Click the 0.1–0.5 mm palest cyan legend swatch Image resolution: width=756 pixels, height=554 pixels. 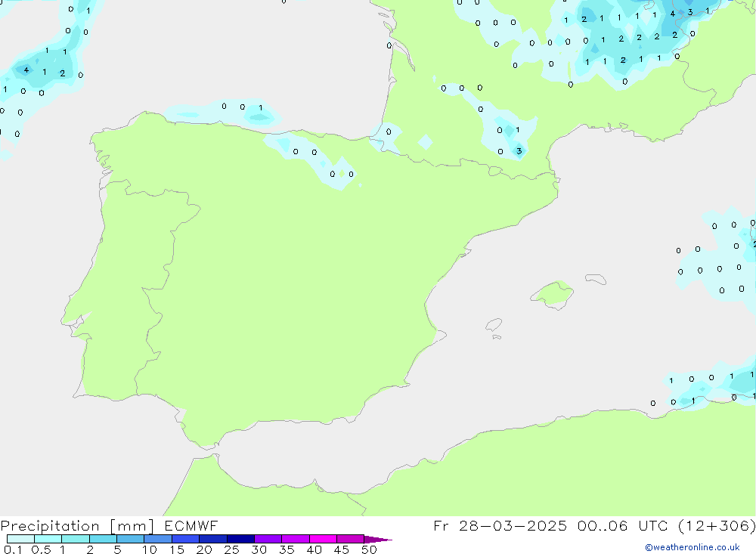pyautogui.click(x=20, y=539)
